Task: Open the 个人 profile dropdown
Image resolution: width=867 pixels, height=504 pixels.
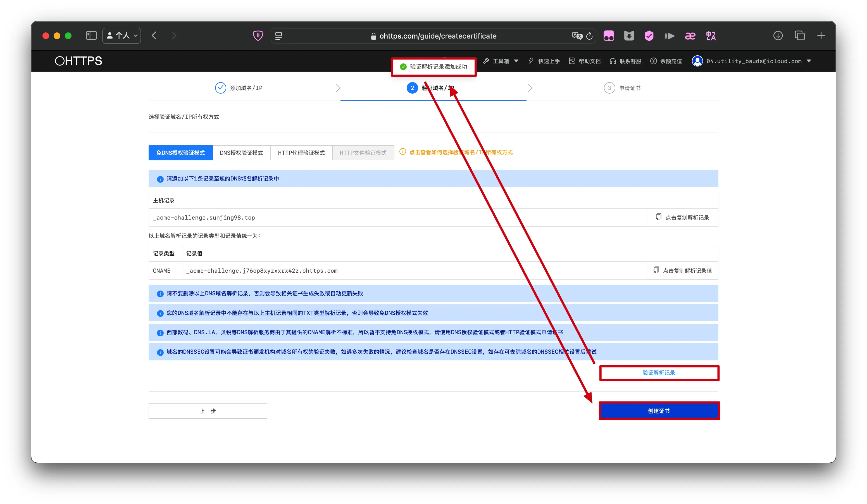Action: point(122,36)
